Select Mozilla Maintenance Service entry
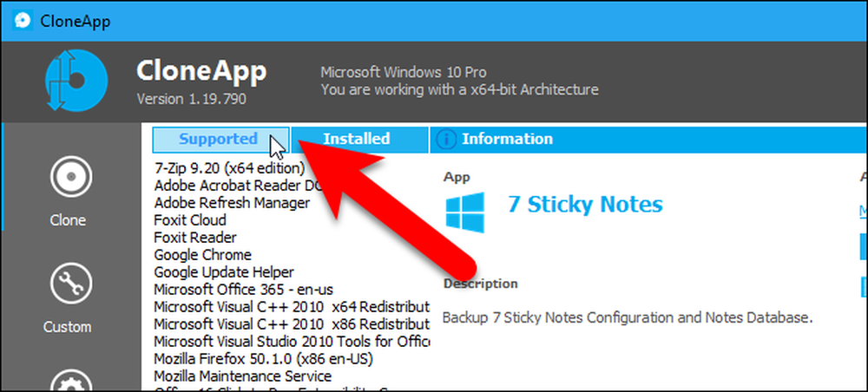This screenshot has height=392, width=868. pos(242,376)
